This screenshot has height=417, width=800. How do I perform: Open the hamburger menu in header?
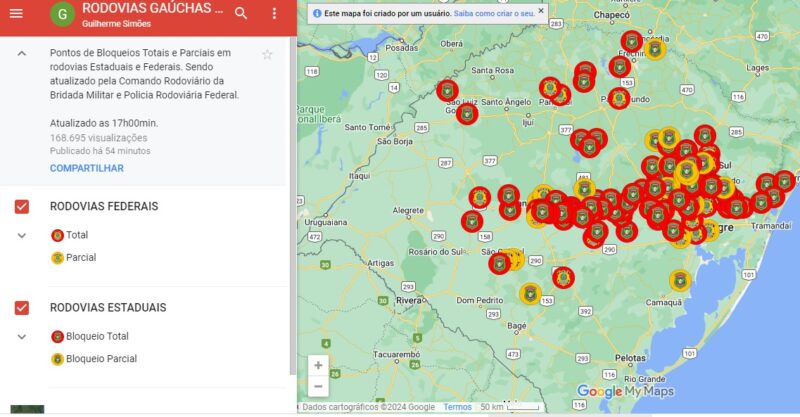[15, 13]
